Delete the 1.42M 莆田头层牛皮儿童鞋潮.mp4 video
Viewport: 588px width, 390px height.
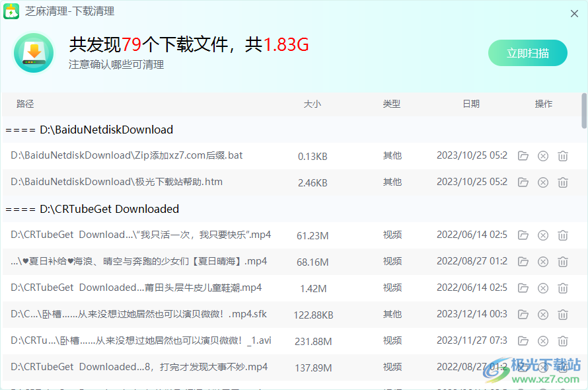click(x=563, y=288)
